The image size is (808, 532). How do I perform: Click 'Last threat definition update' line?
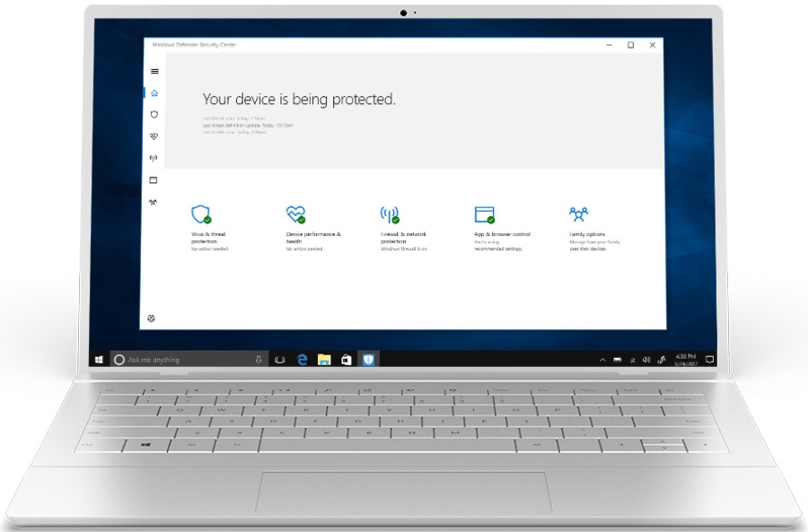coord(248,125)
